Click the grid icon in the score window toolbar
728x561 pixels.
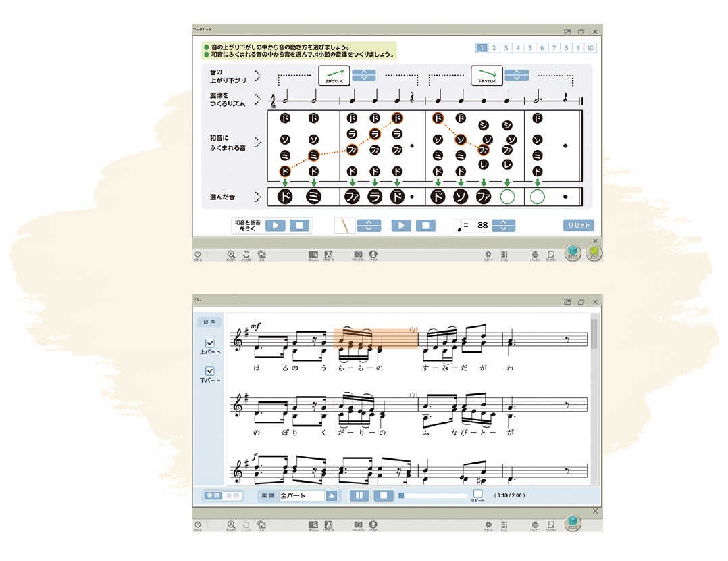tap(504, 524)
